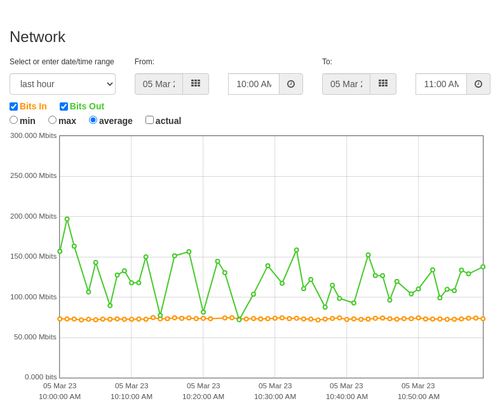Click the first Bits In data point
Image resolution: width=500 pixels, height=403 pixels.
tap(60, 319)
